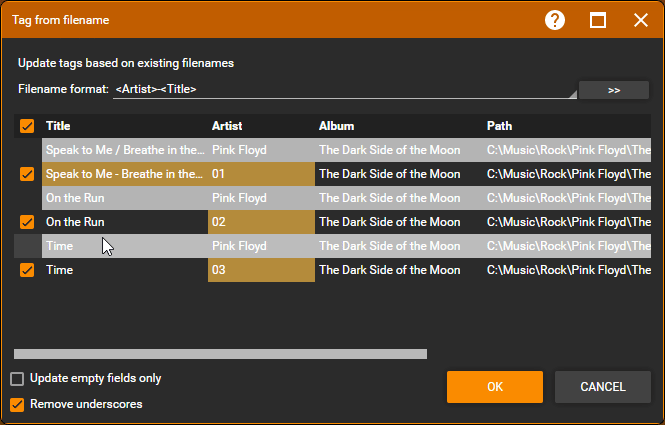Viewport: 665px width, 425px height.
Task: Click the >> expand masks button
Action: 613,90
